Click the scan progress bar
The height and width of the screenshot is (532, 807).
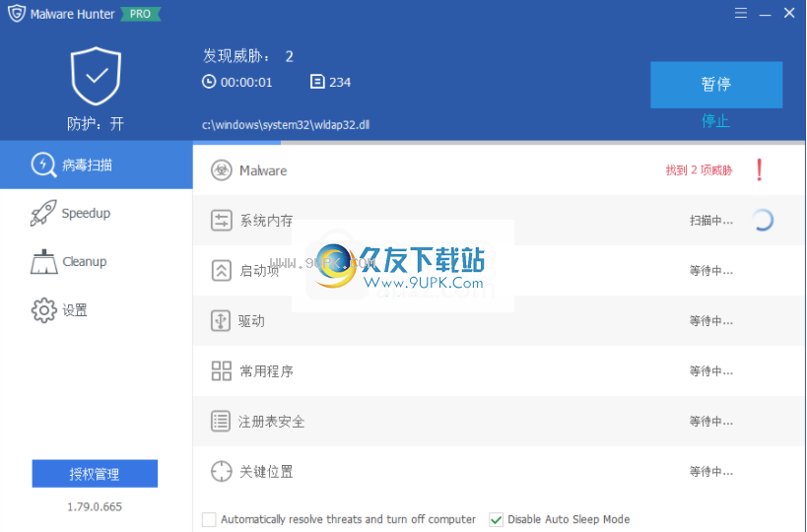point(499,143)
